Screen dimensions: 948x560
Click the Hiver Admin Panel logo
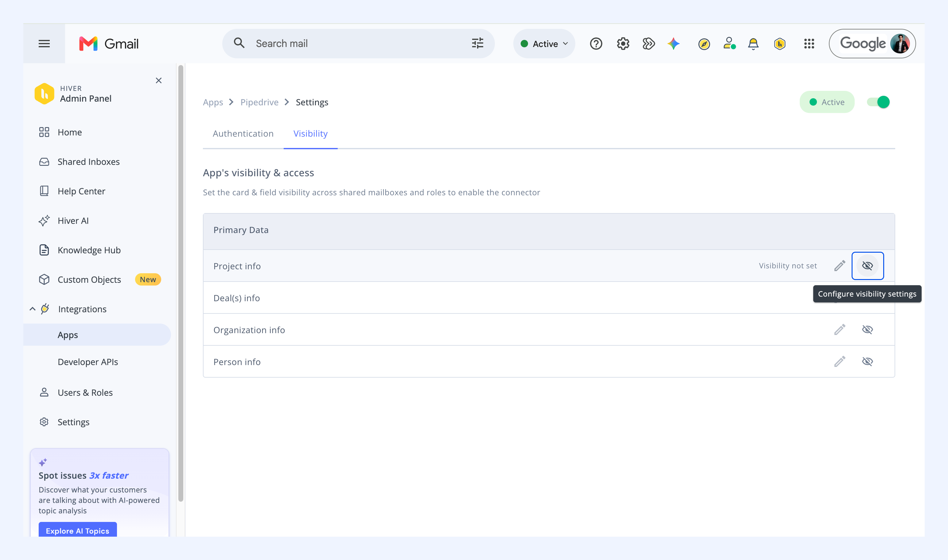pyautogui.click(x=44, y=94)
